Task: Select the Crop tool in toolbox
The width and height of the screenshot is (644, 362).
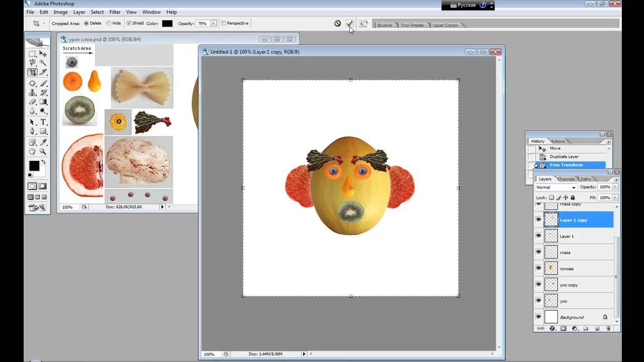Action: 32,72
